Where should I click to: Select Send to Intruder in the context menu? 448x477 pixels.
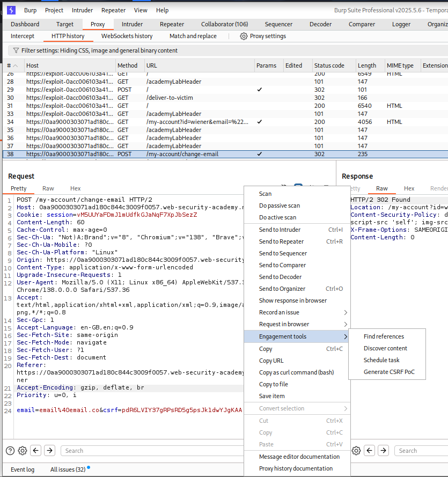click(297, 230)
